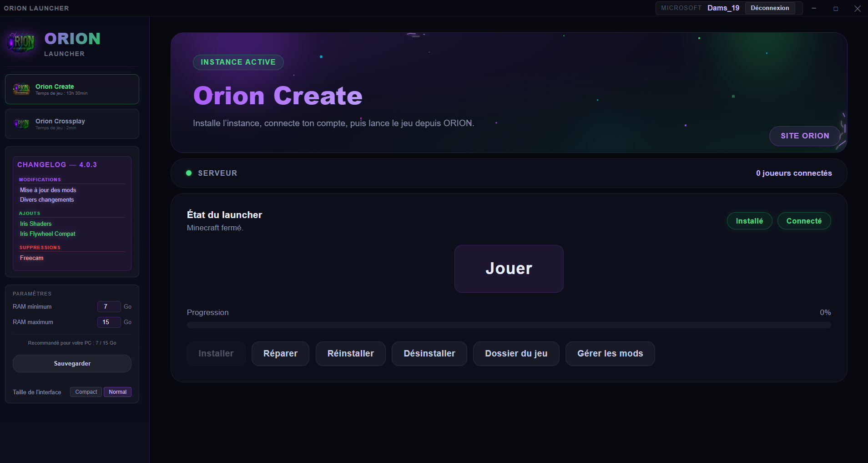Click 'Iris Shaders' changelog entry
Image resolution: width=868 pixels, height=463 pixels.
35,224
